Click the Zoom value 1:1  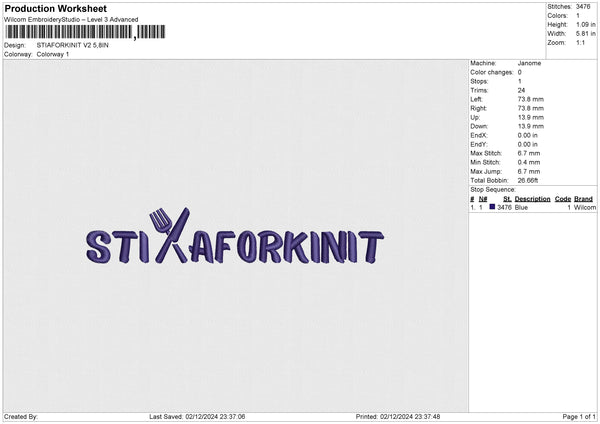(580, 42)
